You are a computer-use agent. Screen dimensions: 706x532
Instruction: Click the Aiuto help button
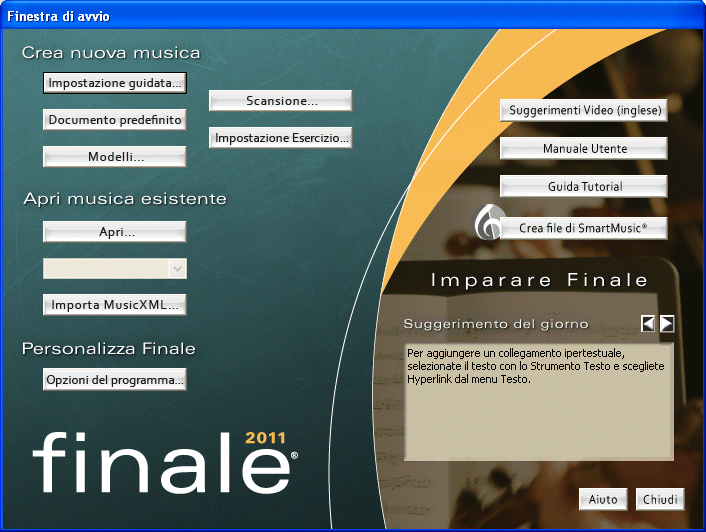(603, 500)
